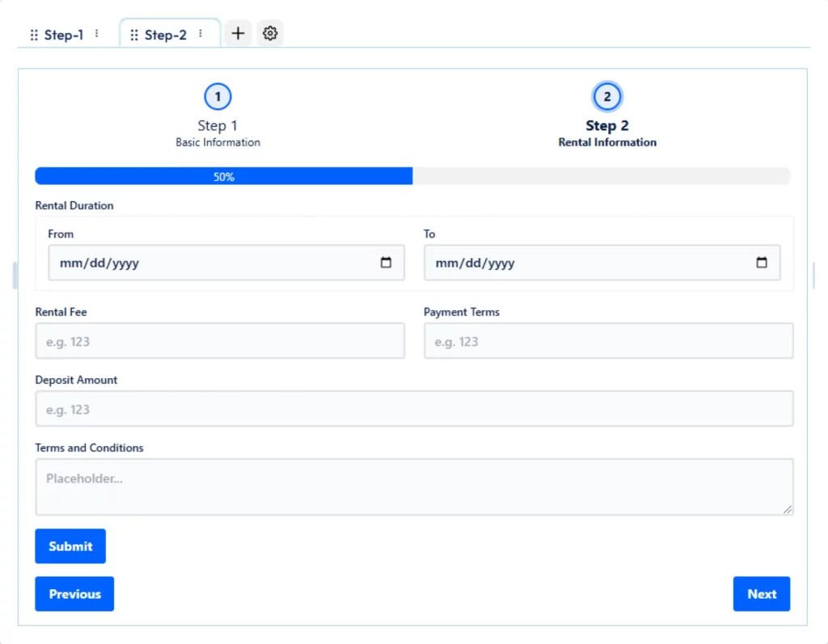Viewport: 828px width, 644px height.
Task: Go back using the Previous button
Action: coord(74,593)
